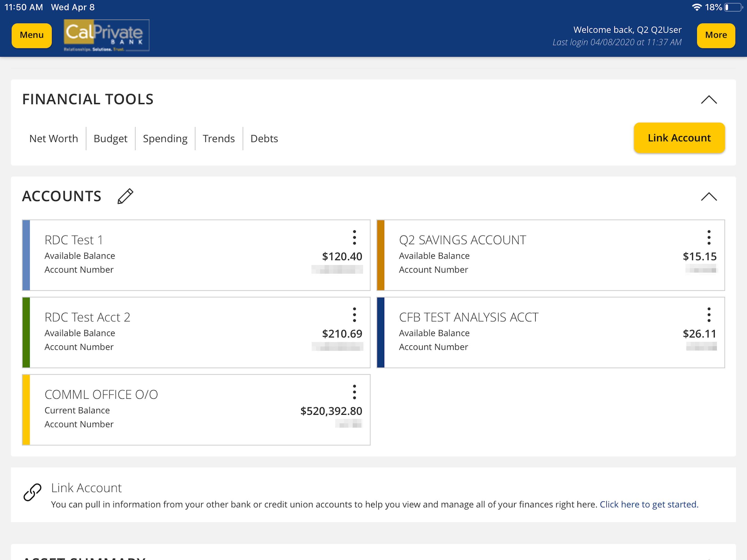Screen dimensions: 747x560
Task: View the Trends tab
Action: click(x=218, y=138)
